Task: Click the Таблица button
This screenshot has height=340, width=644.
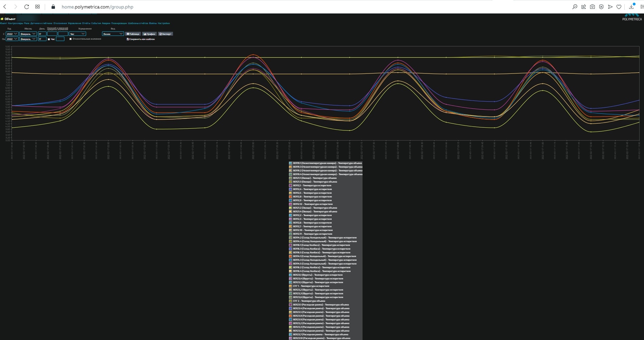Action: point(133,34)
